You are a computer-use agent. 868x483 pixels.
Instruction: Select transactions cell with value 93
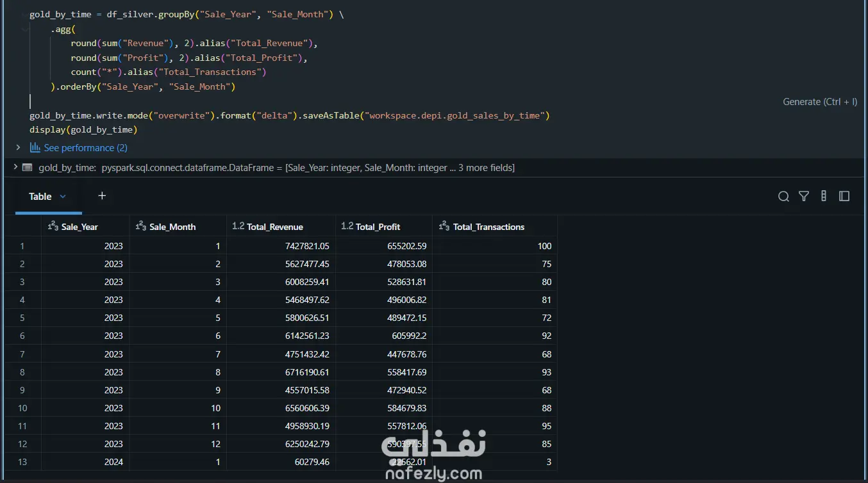[x=495, y=372]
